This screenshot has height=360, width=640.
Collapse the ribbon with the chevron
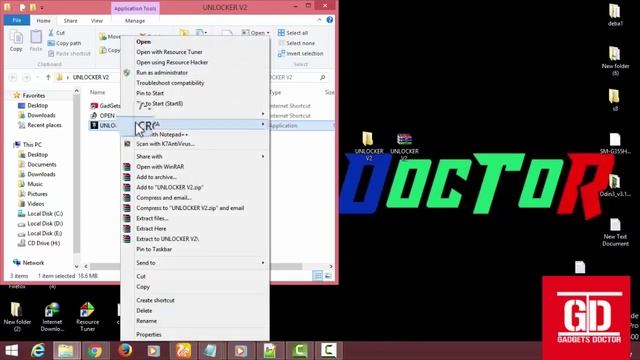click(319, 20)
